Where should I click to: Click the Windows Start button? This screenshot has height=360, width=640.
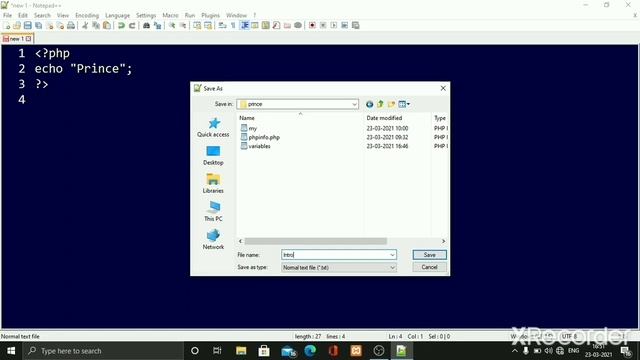point(11,351)
